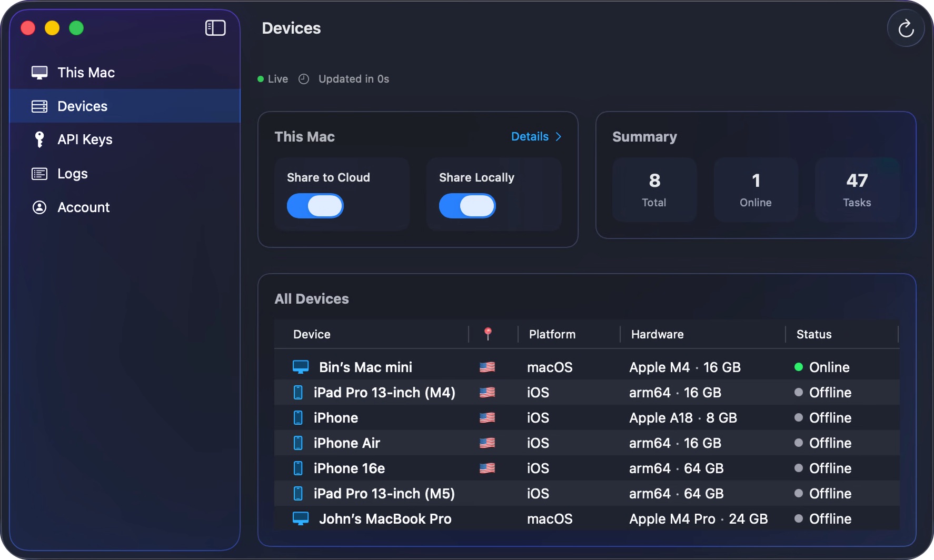Click the Mac icon next to Bin's Mac mini
The image size is (934, 560).
[300, 367]
